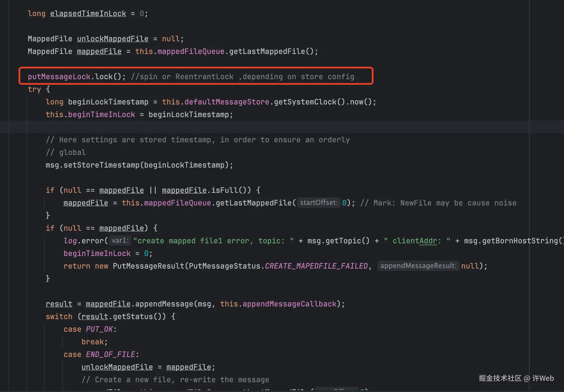The height and width of the screenshot is (392, 564).
Task: Click the appendMessageResult inlay hint
Action: point(418,266)
